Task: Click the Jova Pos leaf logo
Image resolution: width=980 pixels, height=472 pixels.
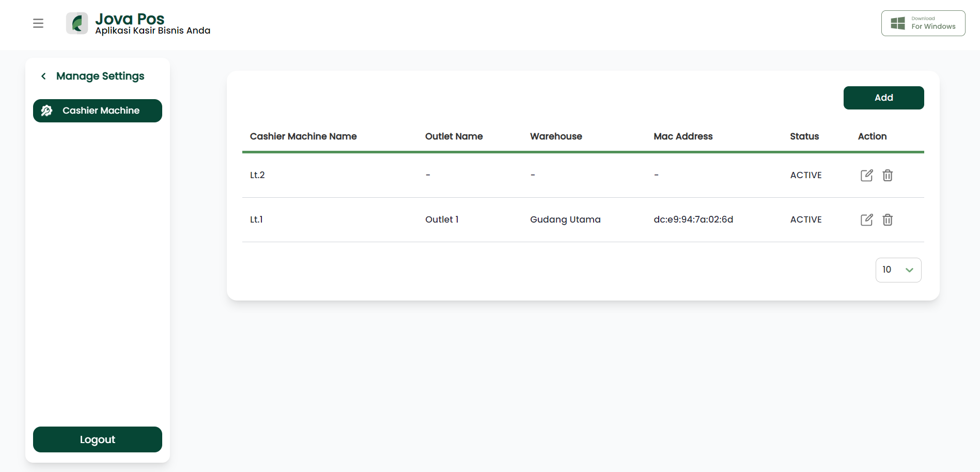Action: pyautogui.click(x=77, y=23)
